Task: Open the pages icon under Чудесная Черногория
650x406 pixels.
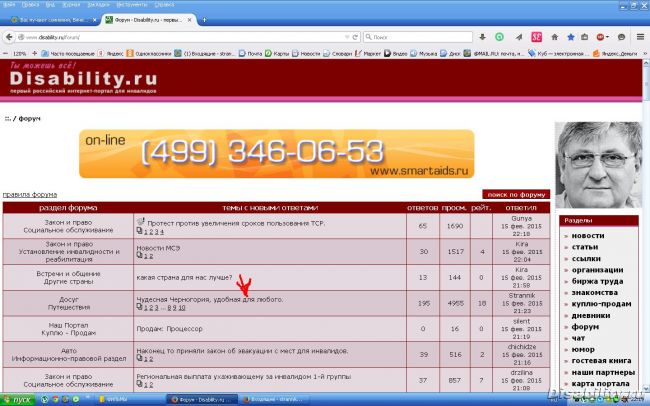Action: point(139,307)
